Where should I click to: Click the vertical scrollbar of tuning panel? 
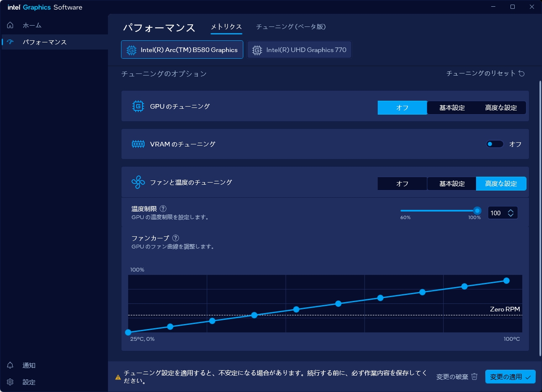pos(540,218)
